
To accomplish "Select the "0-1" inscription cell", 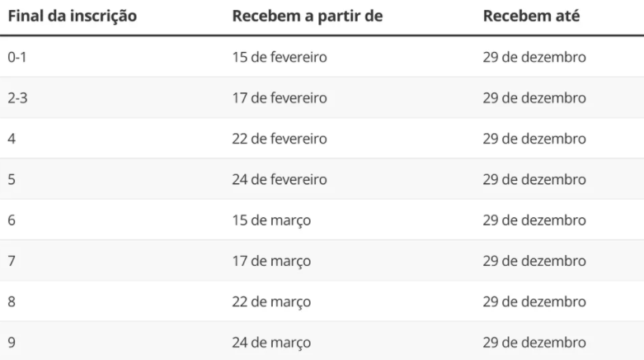I will (16, 58).
